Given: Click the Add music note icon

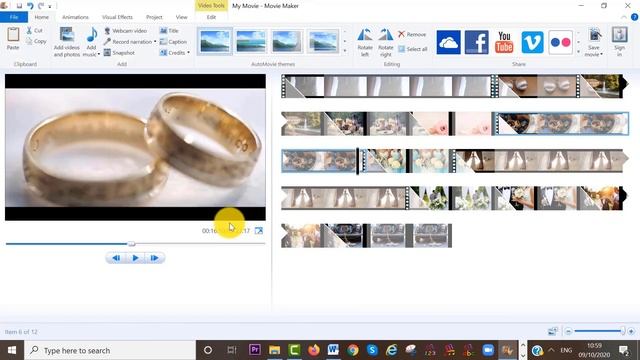Looking at the screenshot, I should [x=92, y=35].
